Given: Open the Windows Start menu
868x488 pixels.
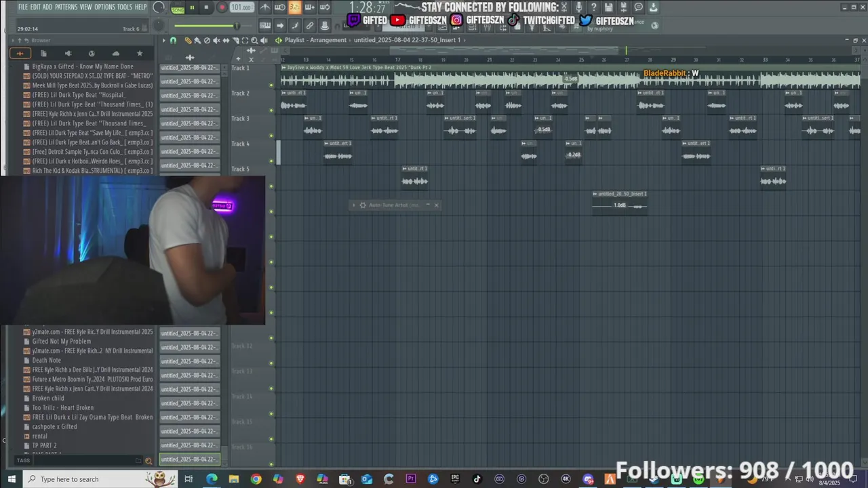Looking at the screenshot, I should pyautogui.click(x=11, y=479).
